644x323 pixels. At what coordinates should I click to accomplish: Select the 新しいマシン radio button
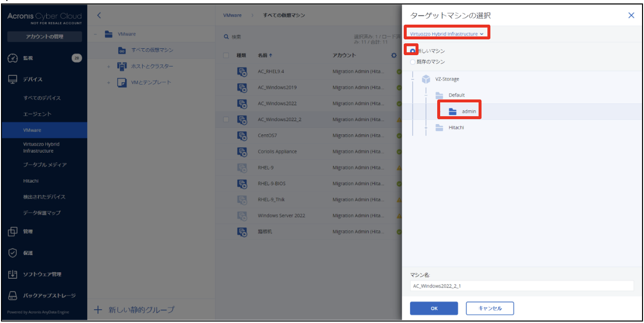tap(413, 51)
